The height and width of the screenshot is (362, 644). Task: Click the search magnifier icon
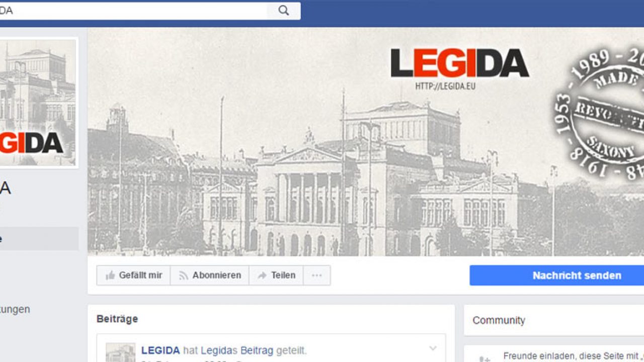point(284,11)
